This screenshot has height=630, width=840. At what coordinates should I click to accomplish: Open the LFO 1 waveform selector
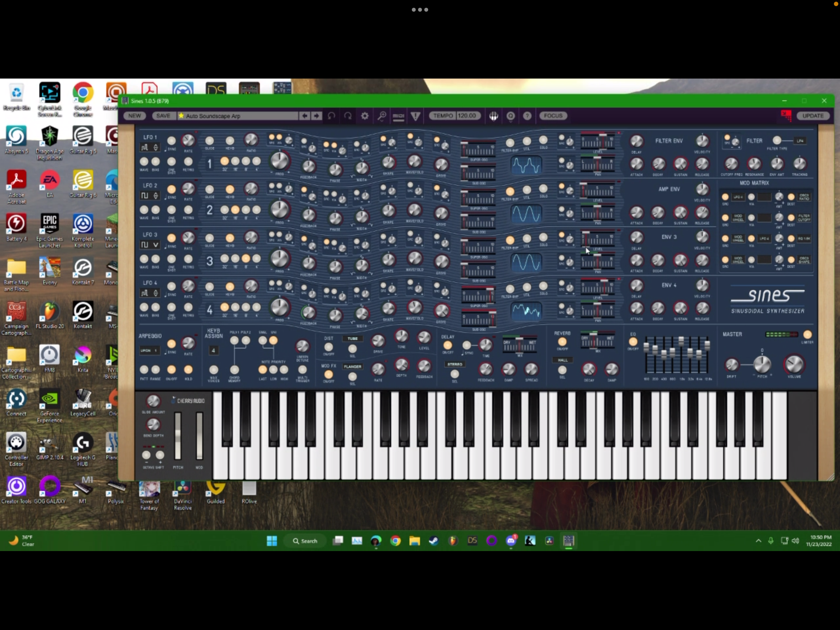[149, 147]
